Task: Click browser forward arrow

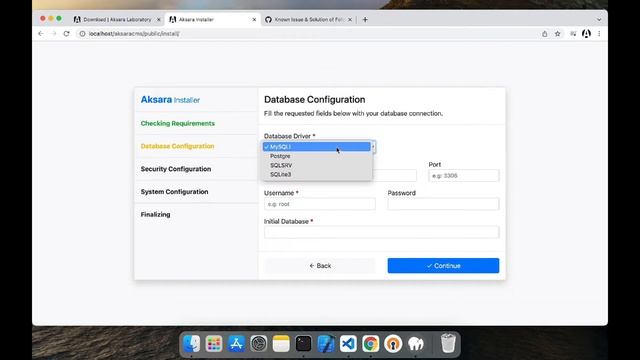Action: (x=53, y=34)
